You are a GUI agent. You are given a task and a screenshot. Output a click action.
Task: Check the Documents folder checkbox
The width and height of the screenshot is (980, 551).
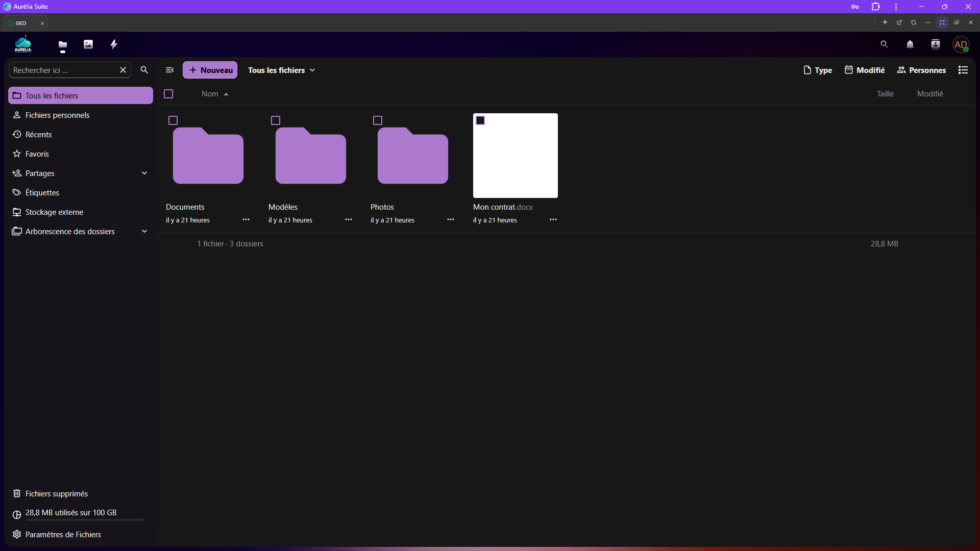(x=173, y=120)
